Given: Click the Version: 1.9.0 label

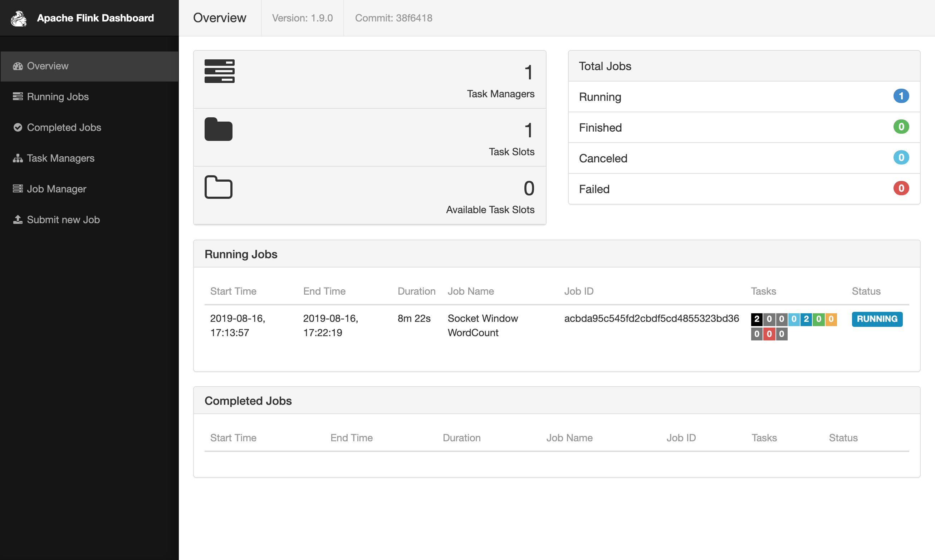Looking at the screenshot, I should click(x=302, y=18).
